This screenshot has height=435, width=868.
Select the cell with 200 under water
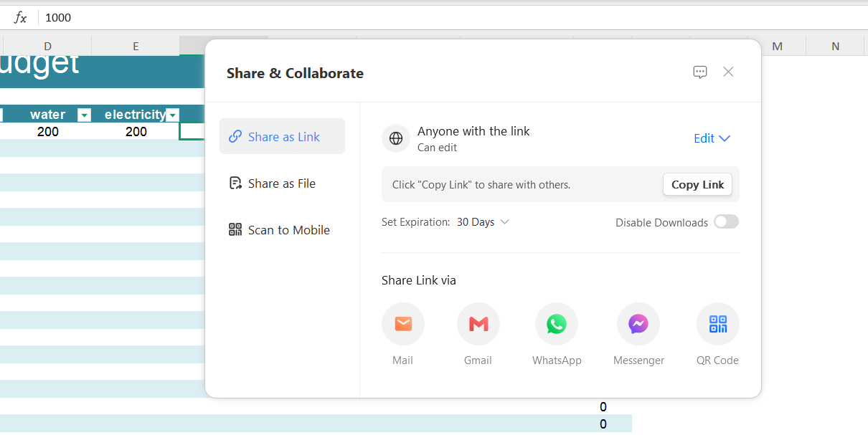point(47,132)
